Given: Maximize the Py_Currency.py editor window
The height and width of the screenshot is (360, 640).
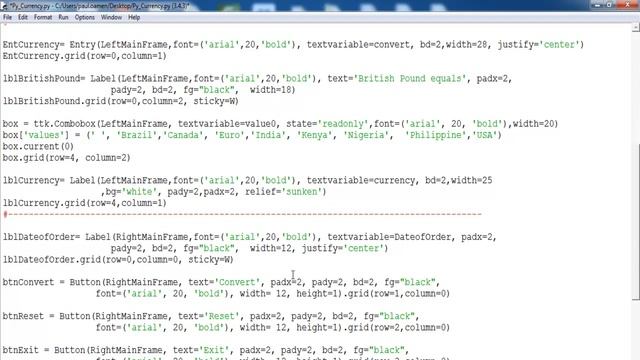Looking at the screenshot, I should (609, 4).
